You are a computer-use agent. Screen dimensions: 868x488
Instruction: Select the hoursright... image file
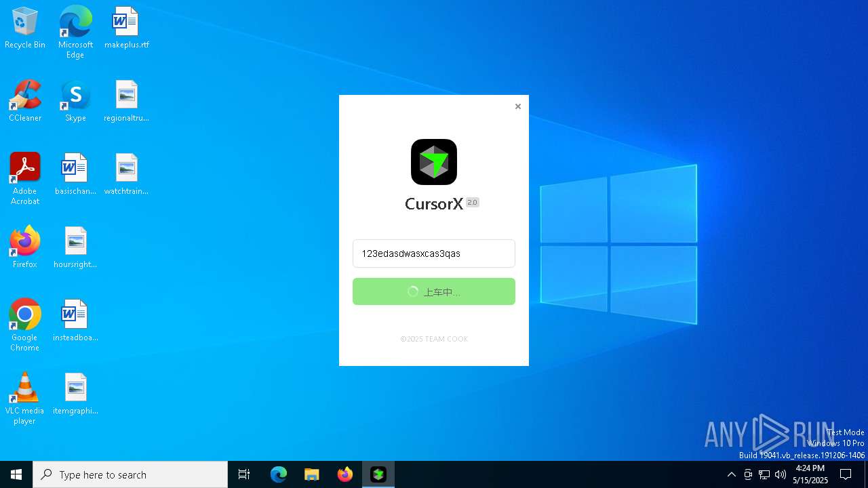(75, 248)
